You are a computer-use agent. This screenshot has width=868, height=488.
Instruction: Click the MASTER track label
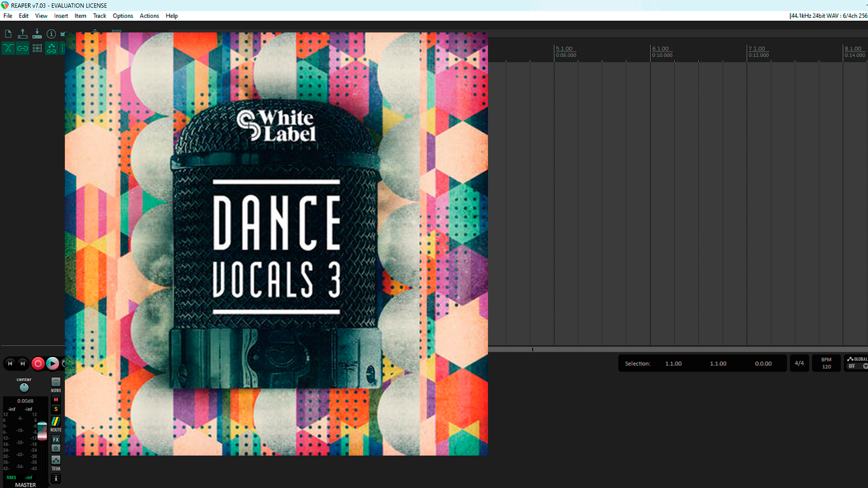pyautogui.click(x=25, y=485)
